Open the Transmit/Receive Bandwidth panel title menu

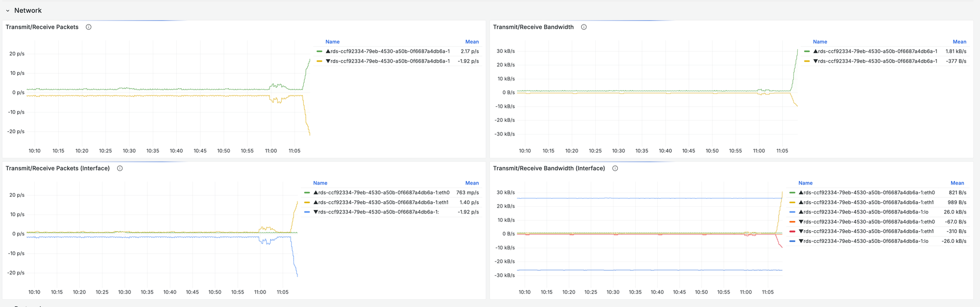coord(533,27)
